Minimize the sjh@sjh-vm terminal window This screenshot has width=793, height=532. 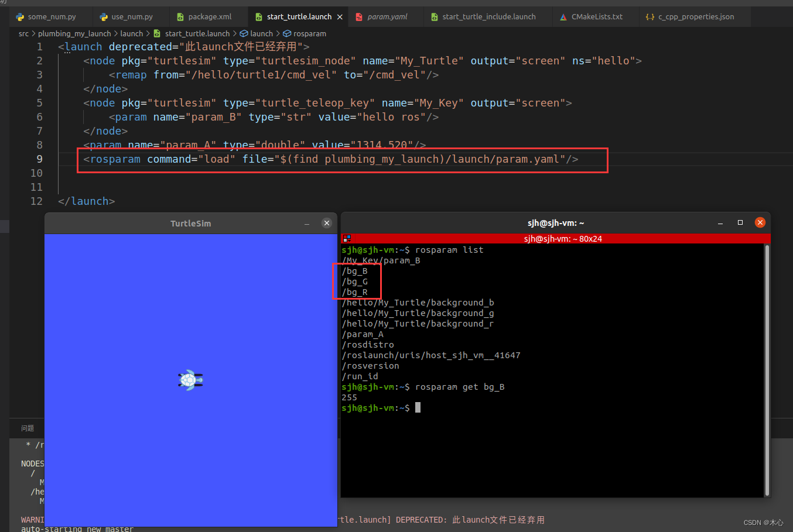coord(720,223)
